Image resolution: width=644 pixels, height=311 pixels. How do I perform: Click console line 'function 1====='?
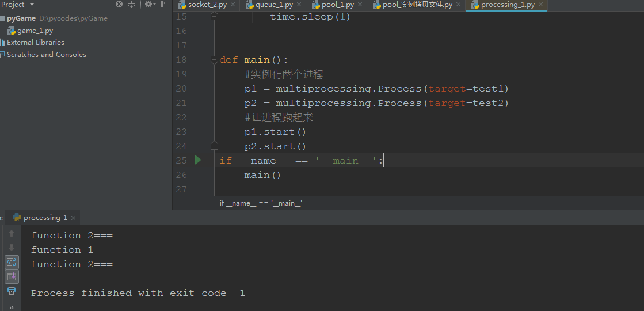pyautogui.click(x=78, y=250)
